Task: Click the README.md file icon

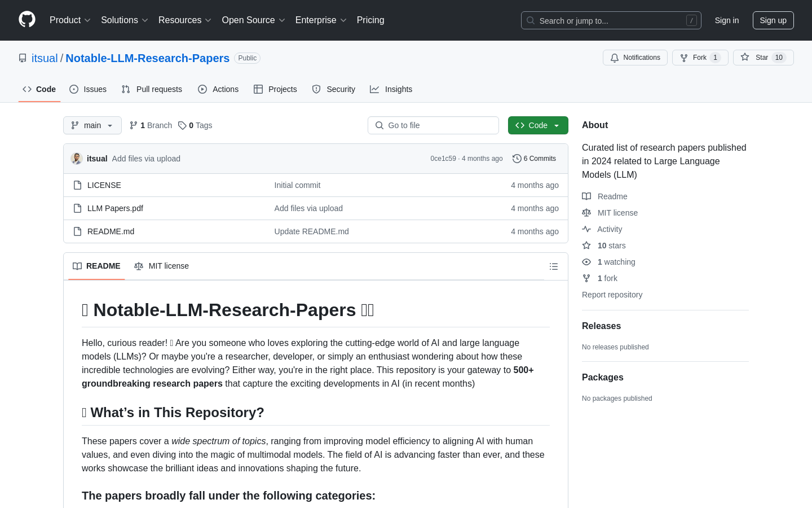Action: coord(78,231)
